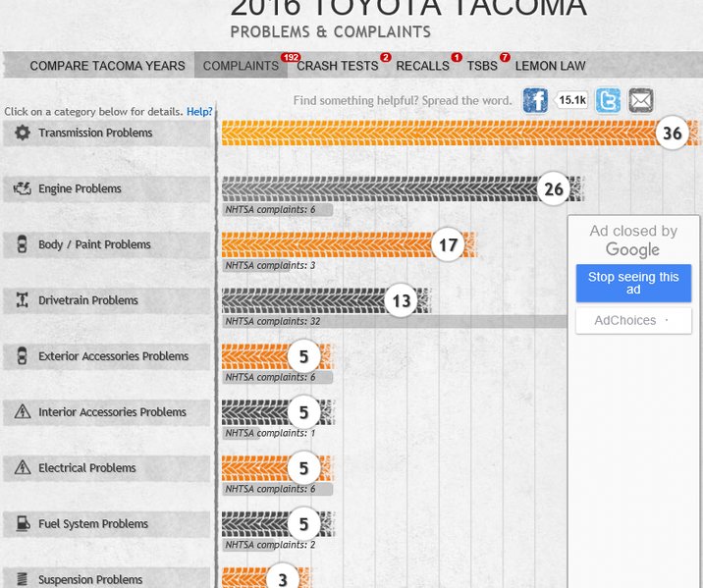
Task: Click the Fuel System bar showing 5
Action: (x=278, y=524)
